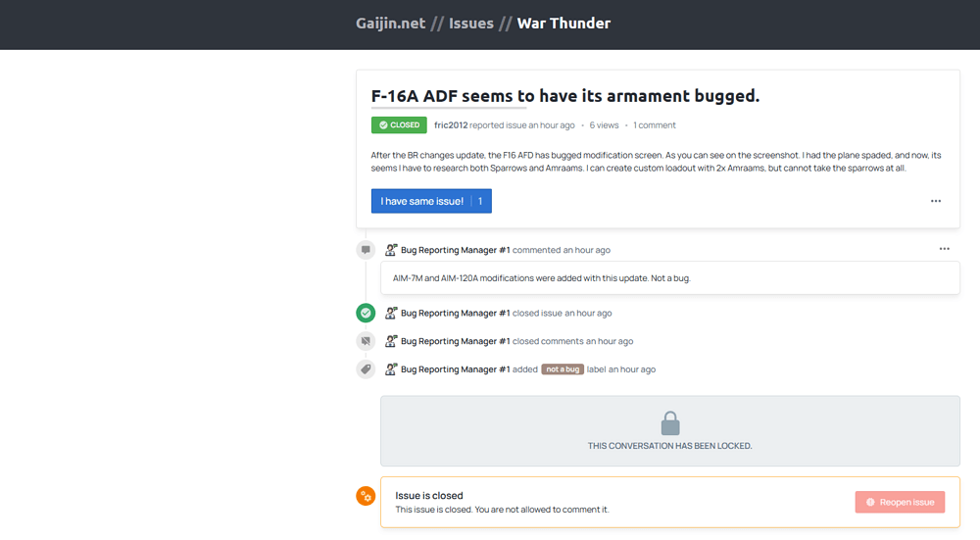The image size is (980, 540).
Task: Click the reported issue an hour ago timestamp
Action: point(522,125)
